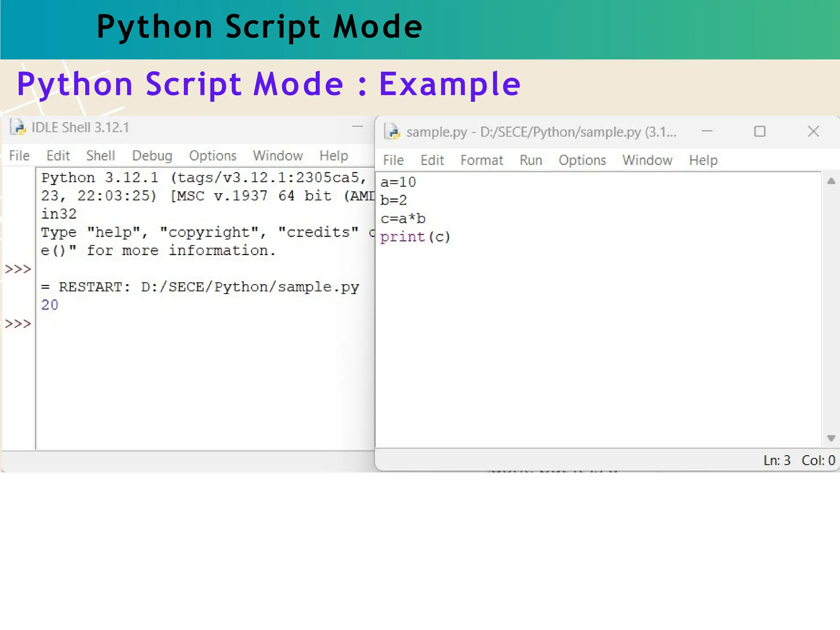
Task: Click the editor scrollbar up arrow
Action: (831, 181)
